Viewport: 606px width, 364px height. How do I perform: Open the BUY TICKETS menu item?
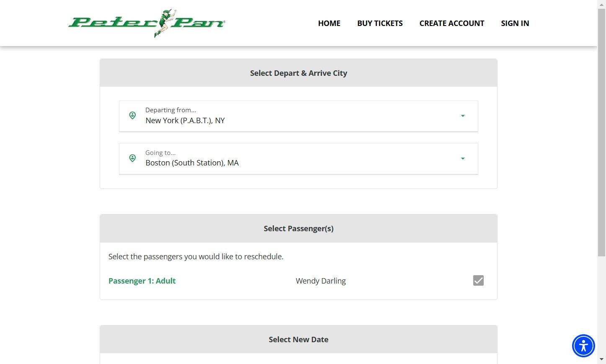(380, 23)
